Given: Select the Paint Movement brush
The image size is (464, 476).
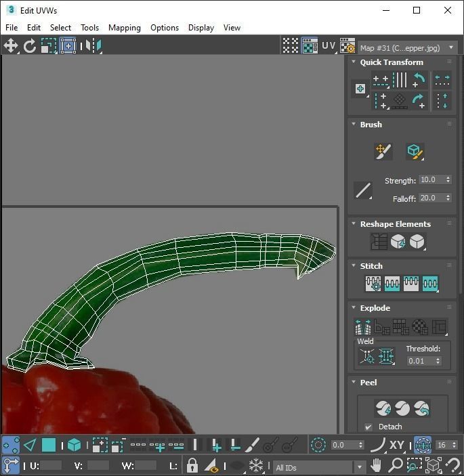Looking at the screenshot, I should pos(383,151).
